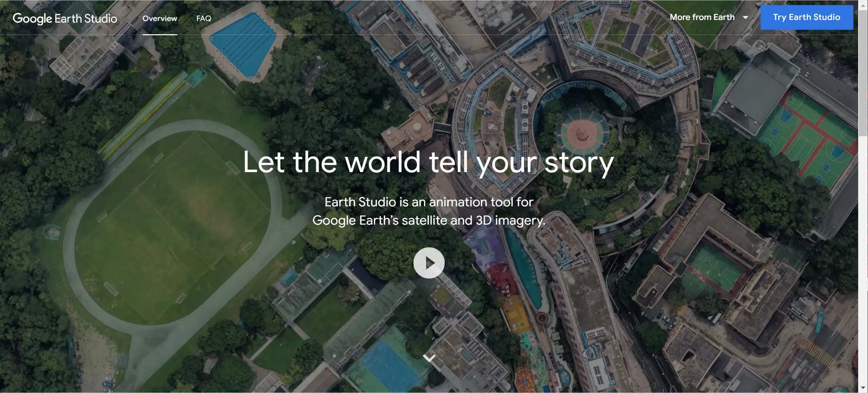Click the Try Earth Studio button

point(806,17)
